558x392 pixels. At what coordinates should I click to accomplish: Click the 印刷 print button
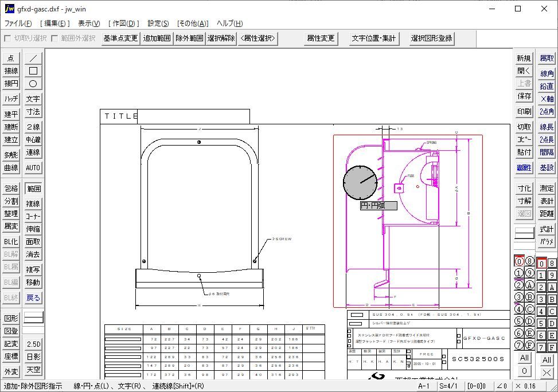click(x=524, y=112)
